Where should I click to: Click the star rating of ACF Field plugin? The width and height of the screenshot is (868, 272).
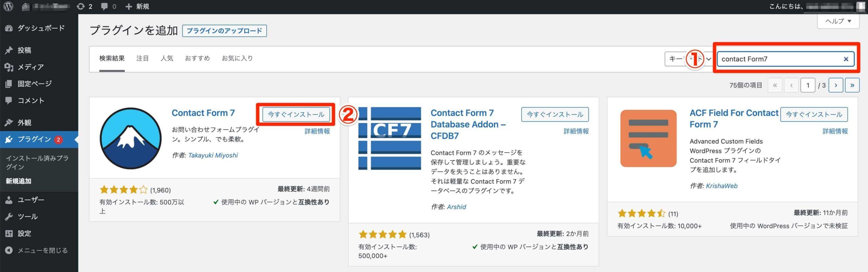click(x=642, y=214)
